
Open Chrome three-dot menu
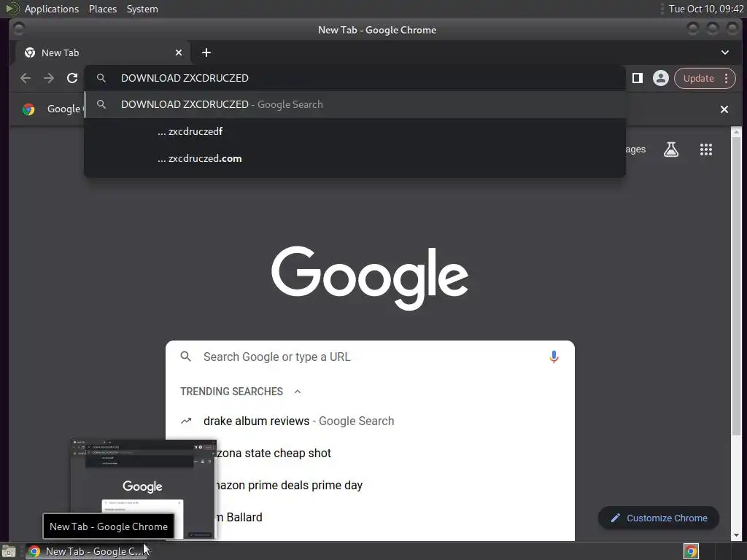(726, 78)
